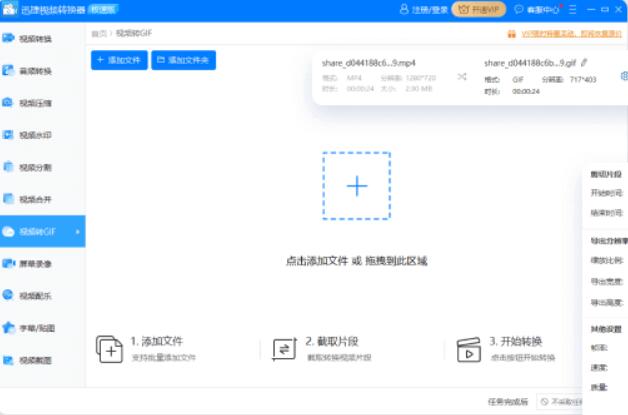Viewport: 628px width, 415px height.
Task: Click the 视频转换 sidebar camera icon
Action: (8, 38)
